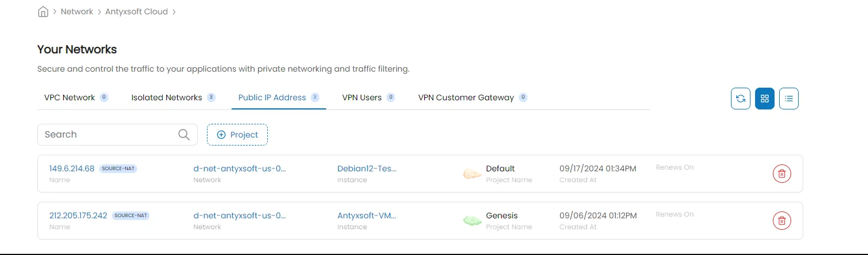This screenshot has width=868, height=255.
Task: Open the 149.6.214.68 IP address link
Action: 72,168
